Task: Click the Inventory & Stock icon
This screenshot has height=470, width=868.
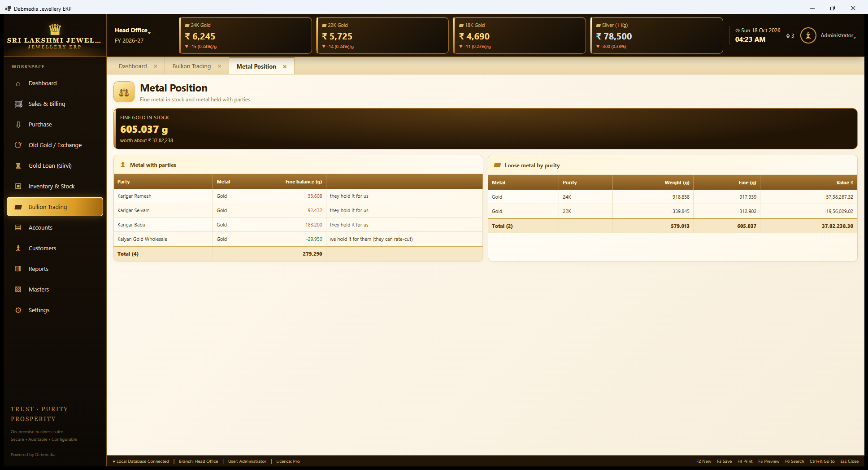Action: [18, 187]
